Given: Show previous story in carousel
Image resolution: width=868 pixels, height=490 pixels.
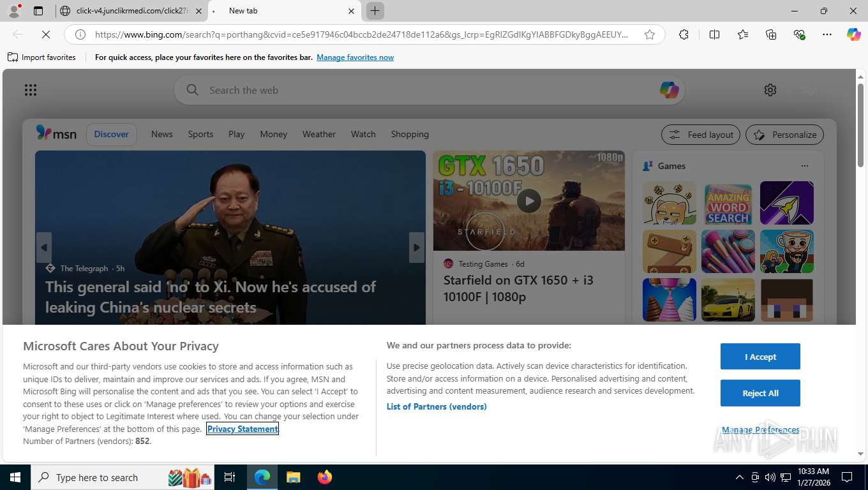Looking at the screenshot, I should [43, 248].
